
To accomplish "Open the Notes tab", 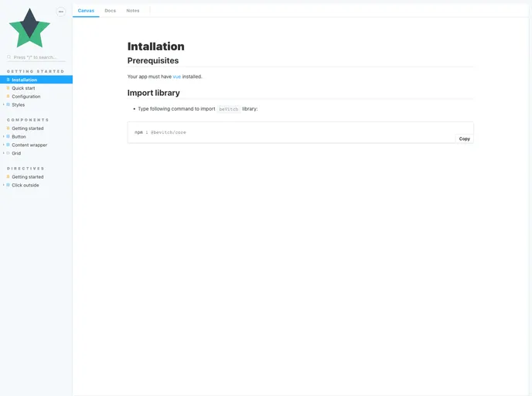I will coord(133,11).
